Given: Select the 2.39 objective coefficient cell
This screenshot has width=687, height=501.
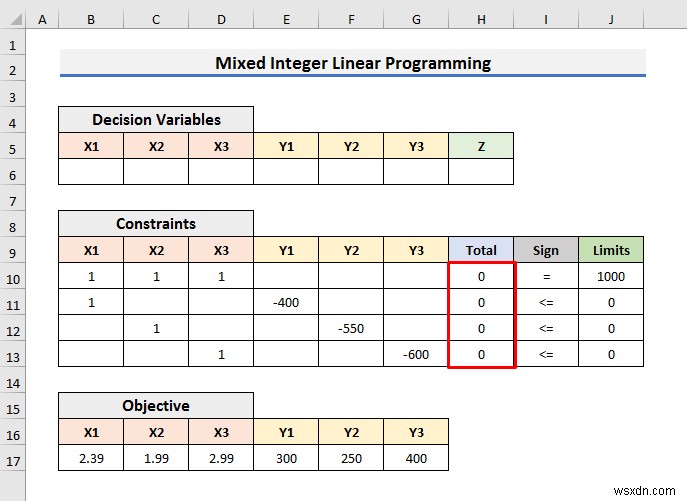Looking at the screenshot, I should pyautogui.click(x=91, y=458).
